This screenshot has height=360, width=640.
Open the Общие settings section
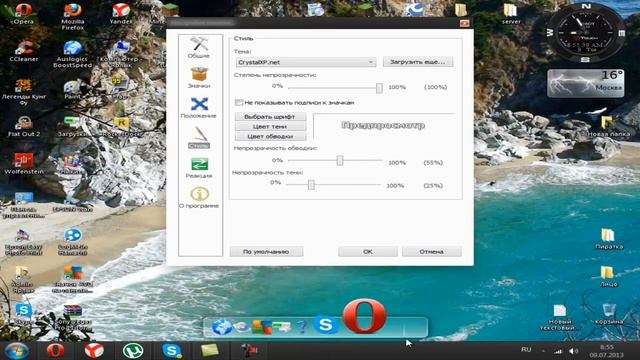[199, 47]
